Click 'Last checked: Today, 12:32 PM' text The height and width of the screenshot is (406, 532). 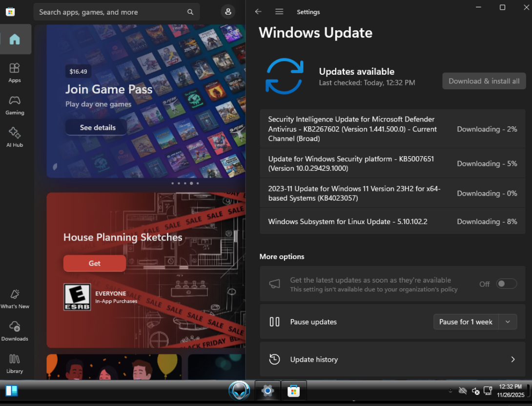(x=367, y=82)
